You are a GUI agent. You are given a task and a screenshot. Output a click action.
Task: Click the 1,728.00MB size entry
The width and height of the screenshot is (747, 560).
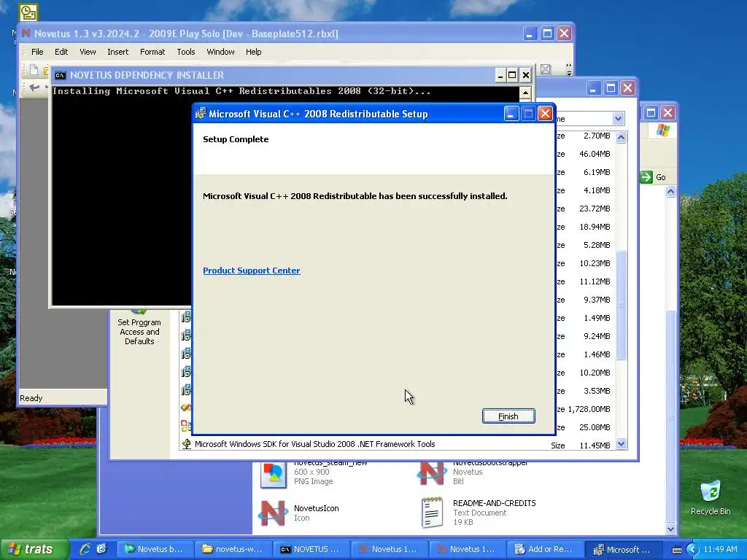point(589,409)
